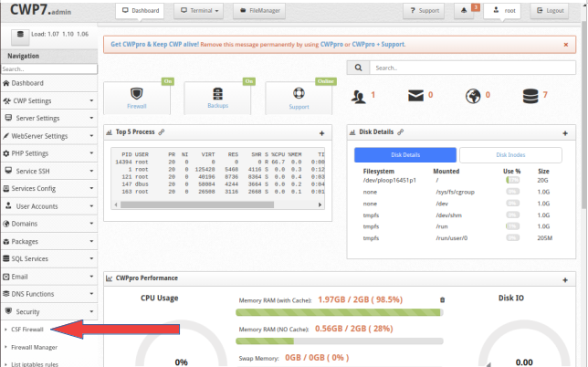This screenshot has height=367, width=588.
Task: Click the server load stack icon
Action: [x=20, y=36]
